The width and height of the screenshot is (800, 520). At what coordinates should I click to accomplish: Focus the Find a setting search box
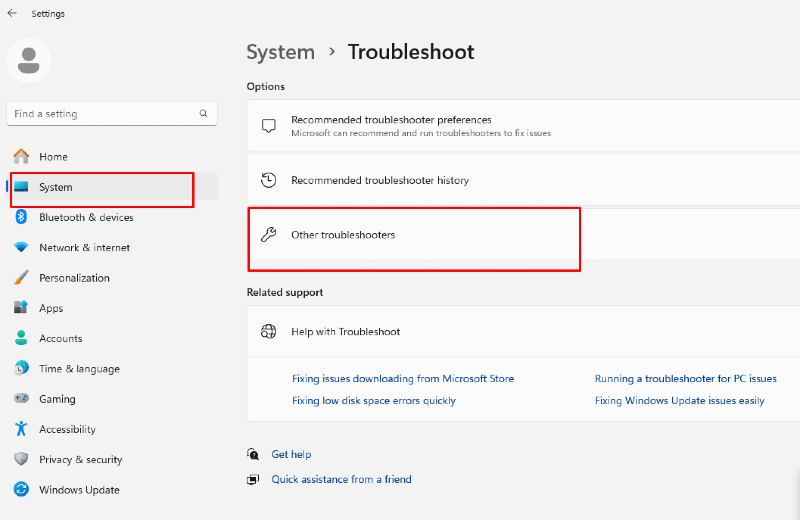pos(112,113)
